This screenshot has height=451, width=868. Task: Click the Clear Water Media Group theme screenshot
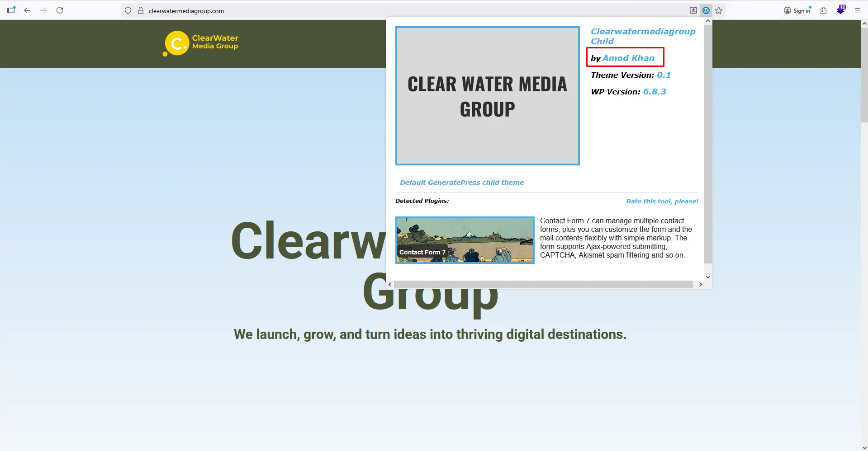[x=487, y=96]
